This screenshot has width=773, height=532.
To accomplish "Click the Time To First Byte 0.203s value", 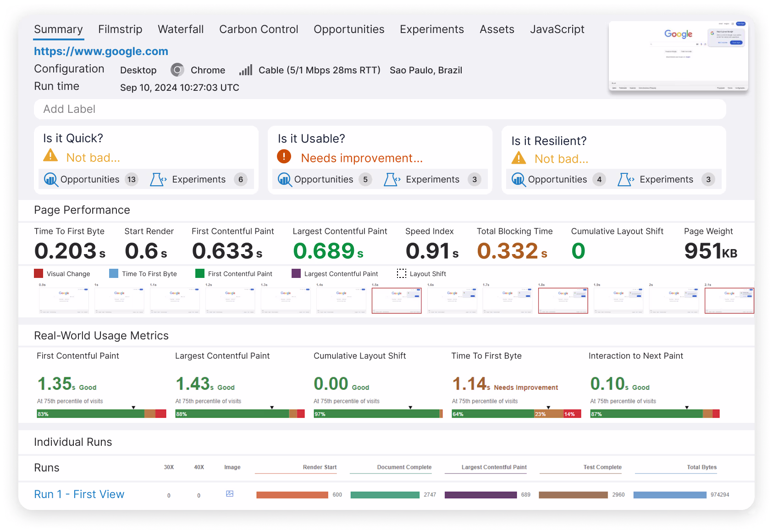I will [x=70, y=251].
